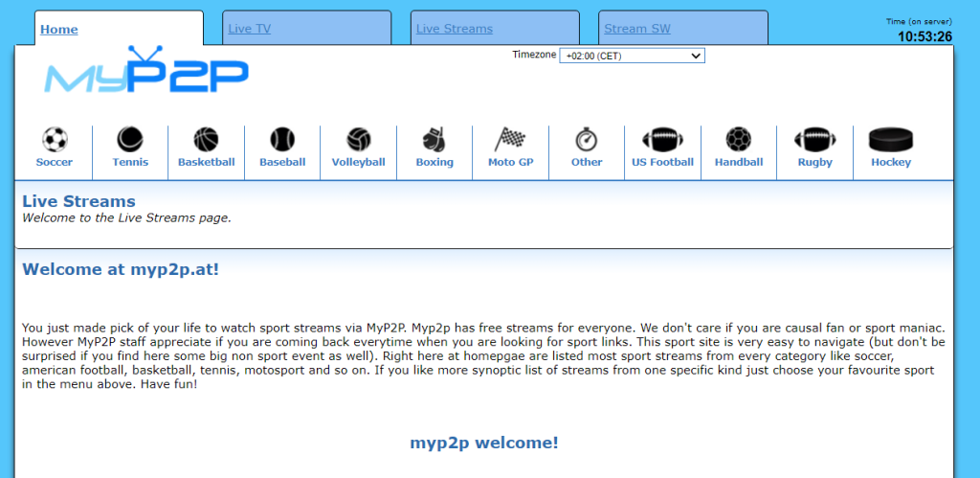This screenshot has height=478, width=980.
Task: Click the rugby ball icon
Action: tap(815, 140)
